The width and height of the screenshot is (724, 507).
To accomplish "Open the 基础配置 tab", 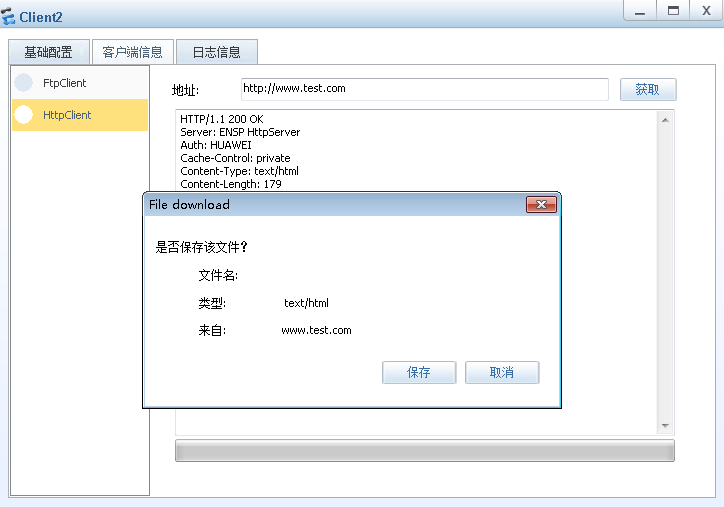I will (x=48, y=52).
